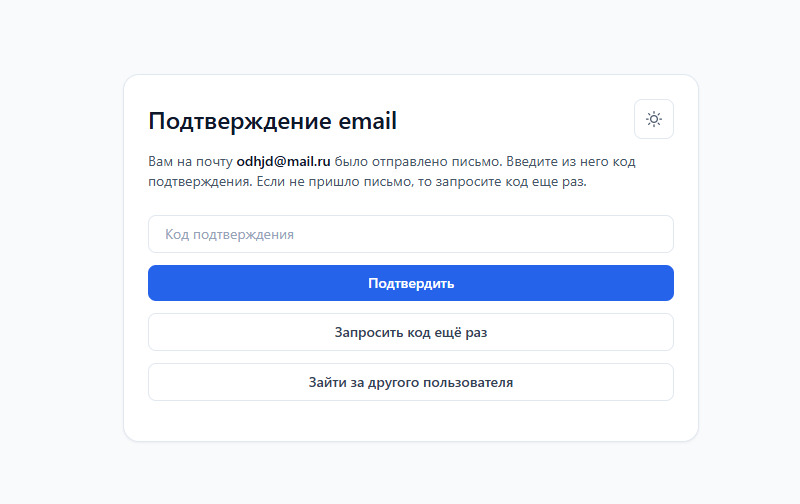Image resolution: width=800 pixels, height=504 pixels.
Task: Choose Зайти за другого пользователя
Action: tap(411, 382)
